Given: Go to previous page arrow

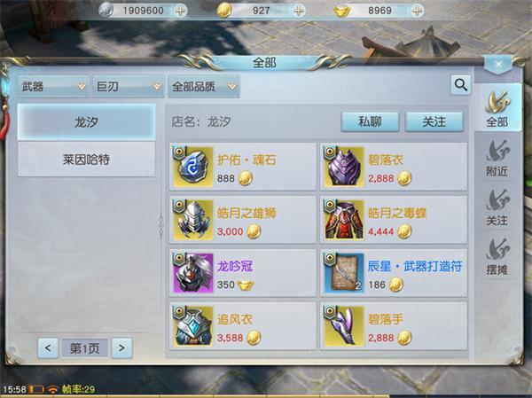Looking at the screenshot, I should [48, 347].
